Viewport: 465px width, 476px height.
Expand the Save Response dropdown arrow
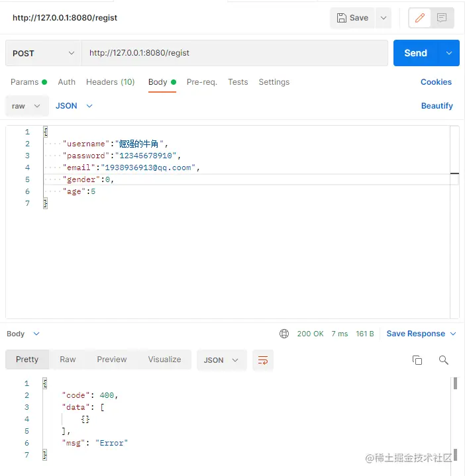[x=453, y=334]
